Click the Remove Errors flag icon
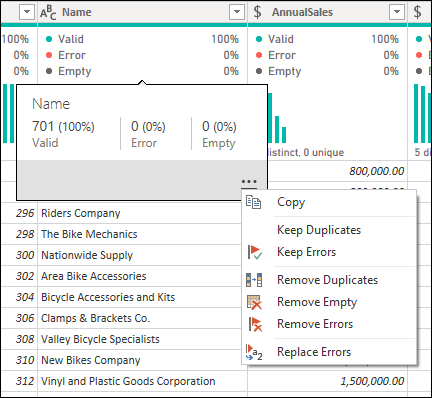Image resolution: width=432 pixels, height=398 pixels. coord(255,324)
